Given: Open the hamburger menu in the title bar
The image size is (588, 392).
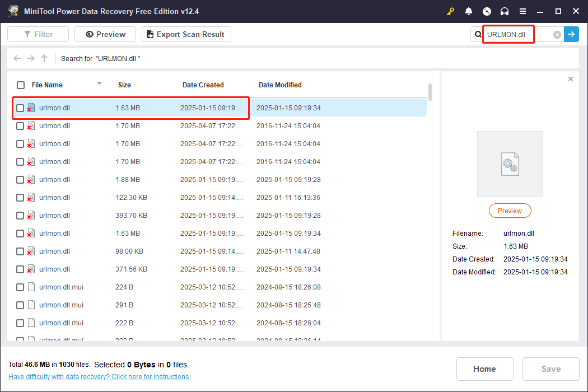Looking at the screenshot, I should tap(522, 11).
